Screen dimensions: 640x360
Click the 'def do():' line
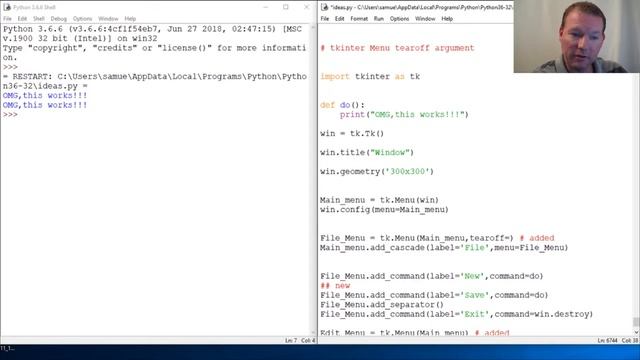pos(342,105)
